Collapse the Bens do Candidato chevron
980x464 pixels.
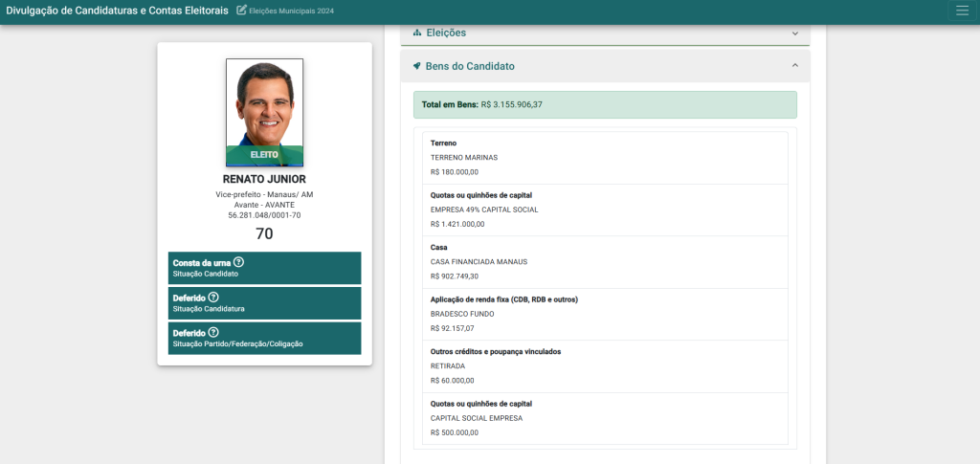pyautogui.click(x=794, y=66)
